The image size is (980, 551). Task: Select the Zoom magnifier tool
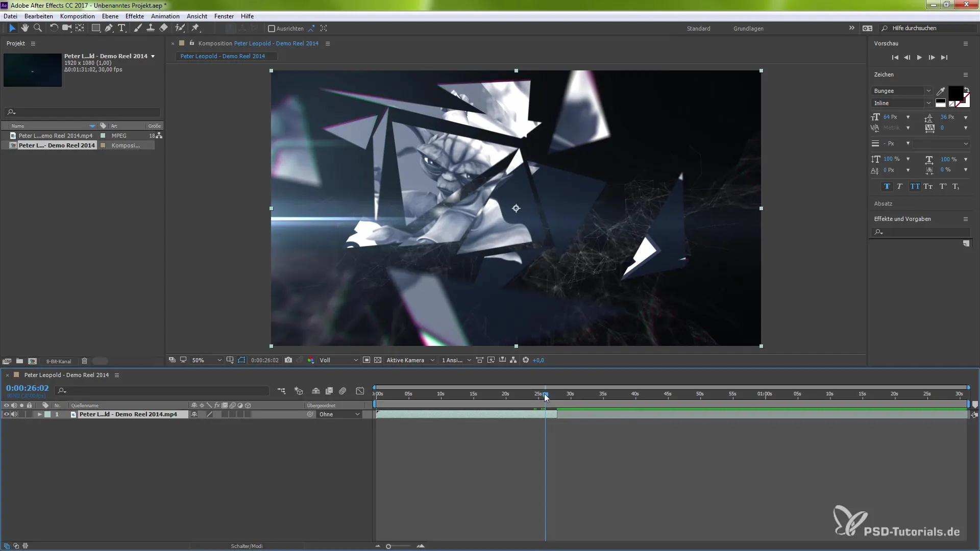click(x=38, y=28)
